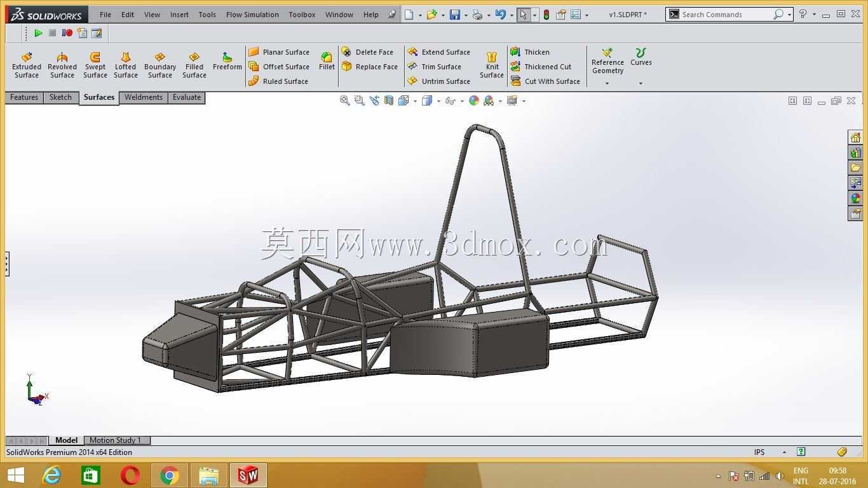
Task: Create a Planar Surface
Action: click(x=279, y=52)
